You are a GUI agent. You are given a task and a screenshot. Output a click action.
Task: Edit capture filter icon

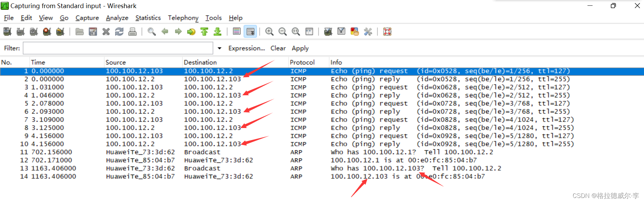328,32
